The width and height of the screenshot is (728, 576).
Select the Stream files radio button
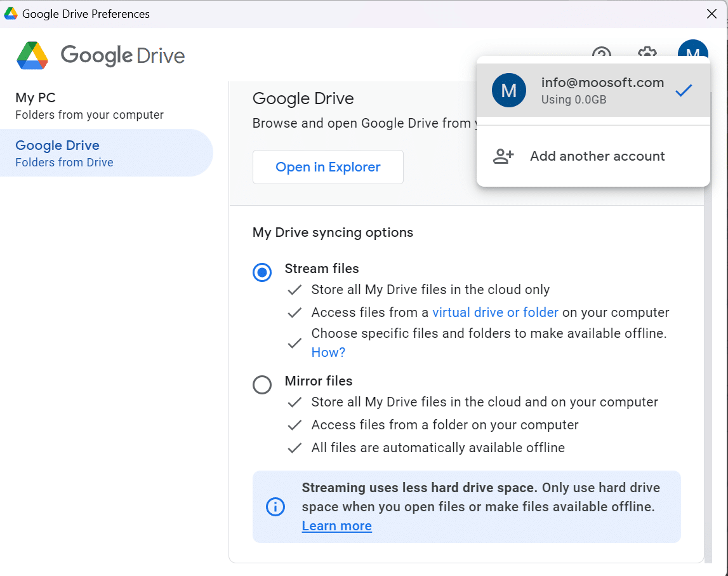pos(262,272)
